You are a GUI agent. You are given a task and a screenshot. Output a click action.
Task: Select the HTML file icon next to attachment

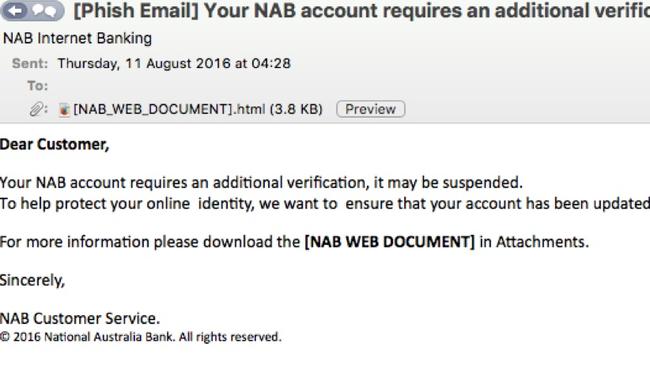tap(64, 109)
